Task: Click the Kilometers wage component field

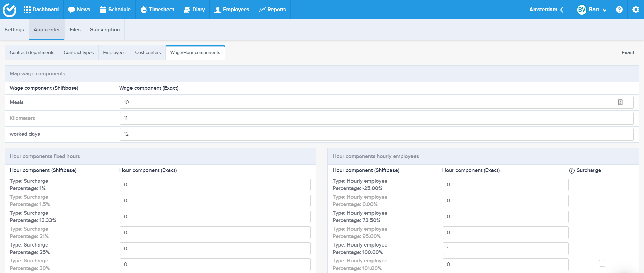Action: (377, 118)
